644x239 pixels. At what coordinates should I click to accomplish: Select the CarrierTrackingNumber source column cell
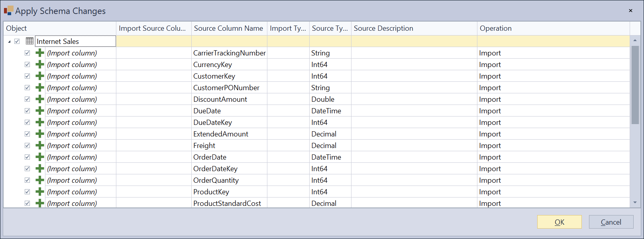(229, 53)
